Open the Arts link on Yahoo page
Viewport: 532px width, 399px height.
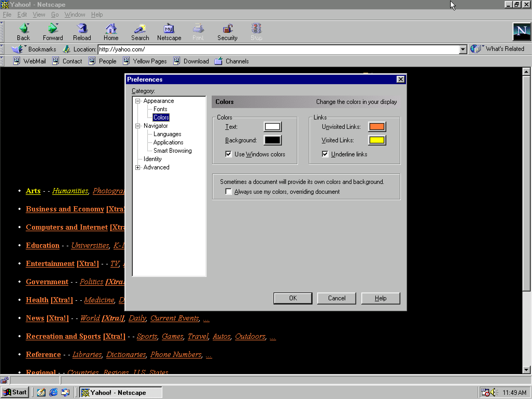[x=33, y=191]
